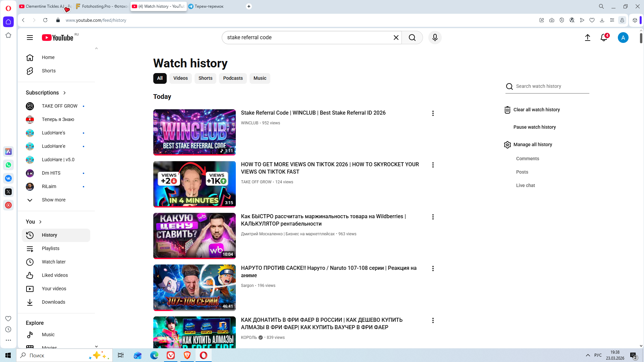Open Playlists in the sidebar

[x=50, y=248]
